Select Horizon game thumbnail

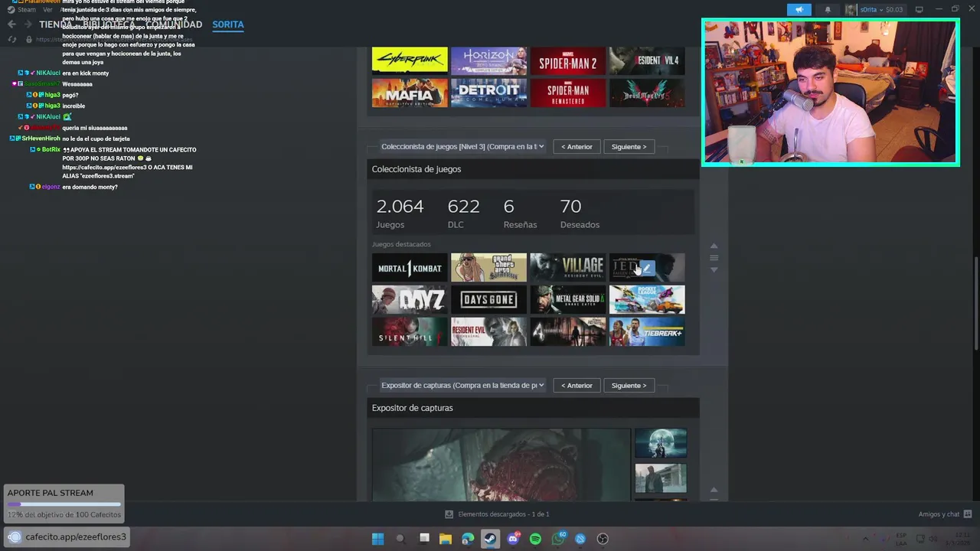click(x=488, y=60)
